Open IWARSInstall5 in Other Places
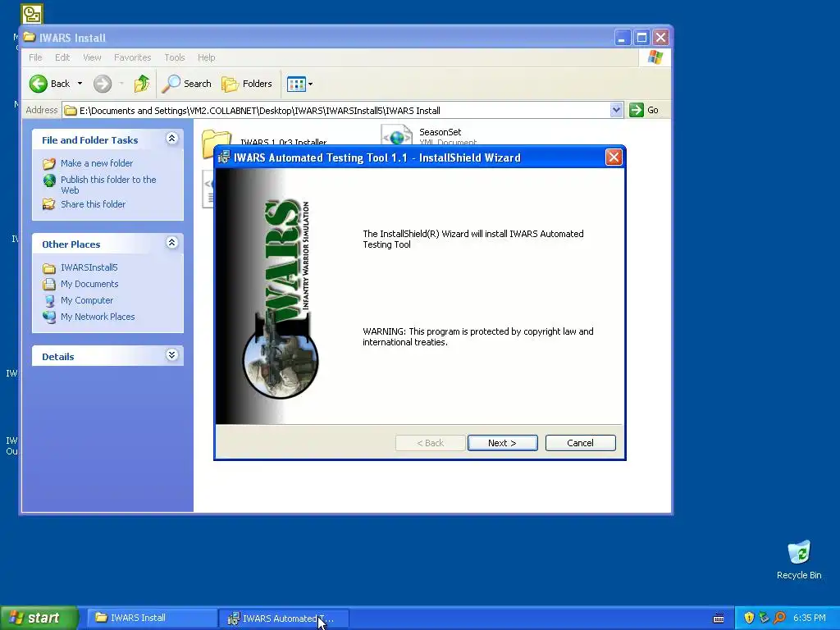The image size is (840, 630). [x=89, y=267]
